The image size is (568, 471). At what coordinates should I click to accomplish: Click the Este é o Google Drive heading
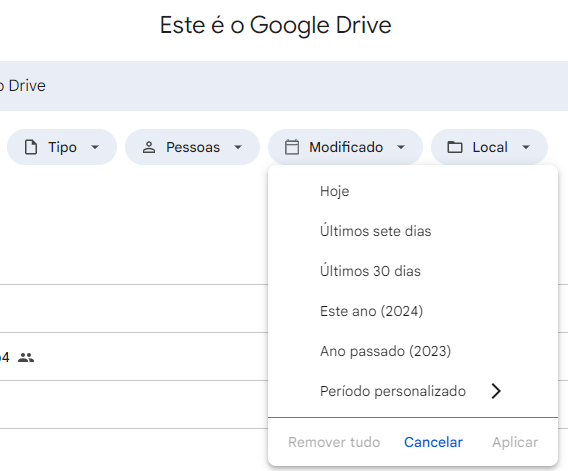pyautogui.click(x=276, y=25)
